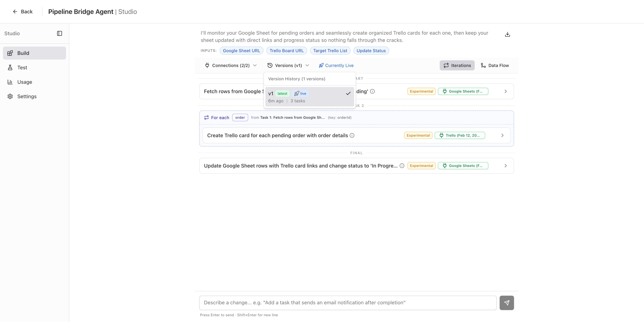Select version v1 in Version History
Screen dimensions: 644x322
[309, 97]
